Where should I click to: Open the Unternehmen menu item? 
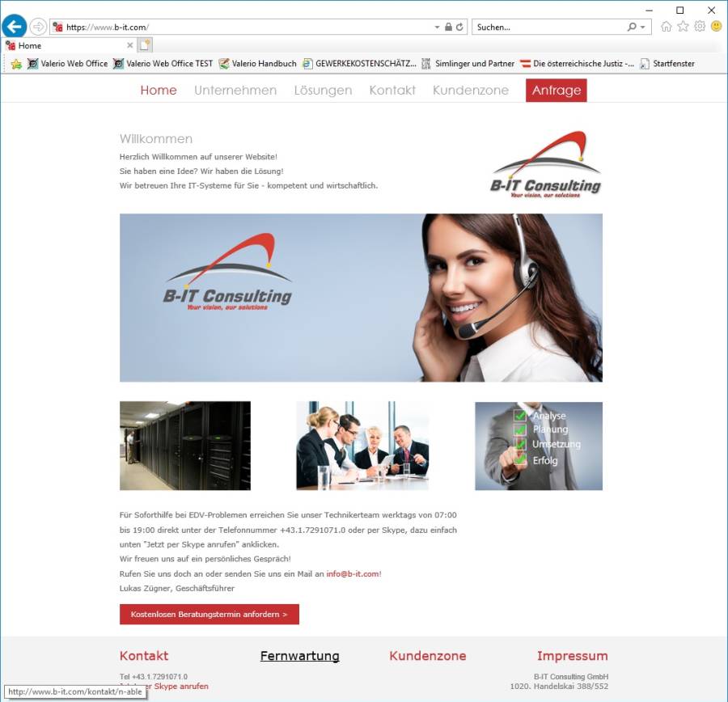235,91
